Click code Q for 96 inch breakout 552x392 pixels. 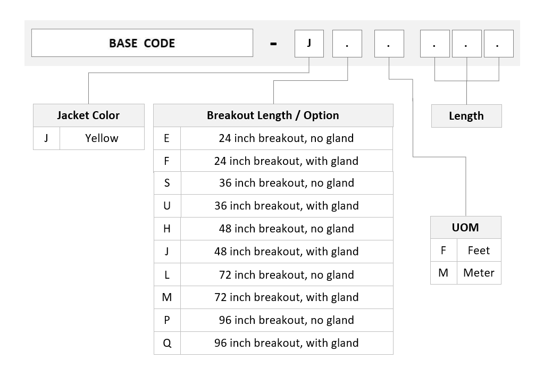point(167,344)
